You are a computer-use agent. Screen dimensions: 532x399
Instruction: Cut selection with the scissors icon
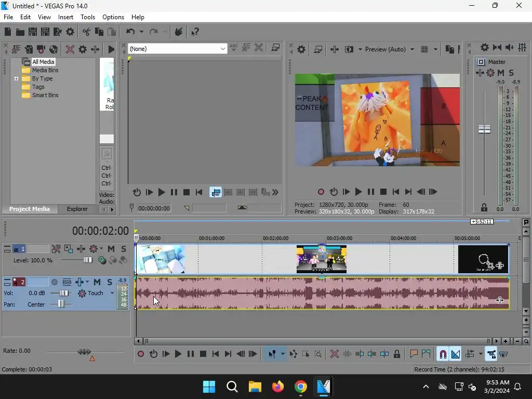pyautogui.click(x=87, y=32)
